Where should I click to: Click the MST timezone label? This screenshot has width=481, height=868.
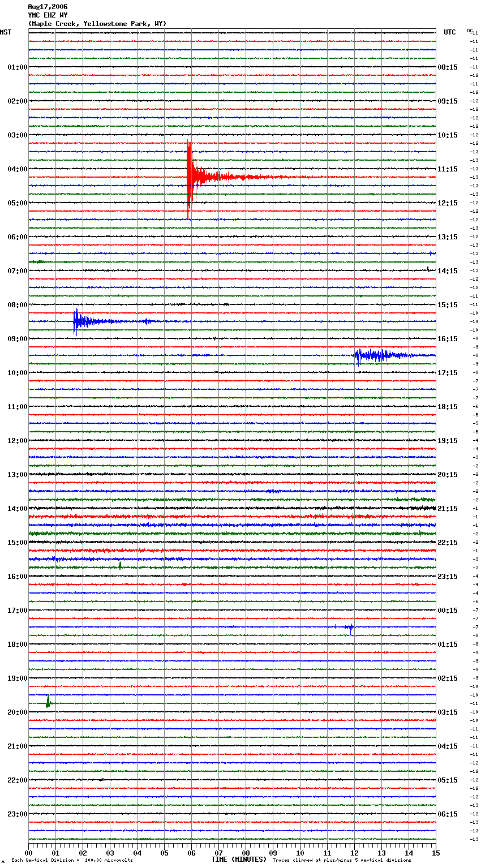click(x=6, y=32)
